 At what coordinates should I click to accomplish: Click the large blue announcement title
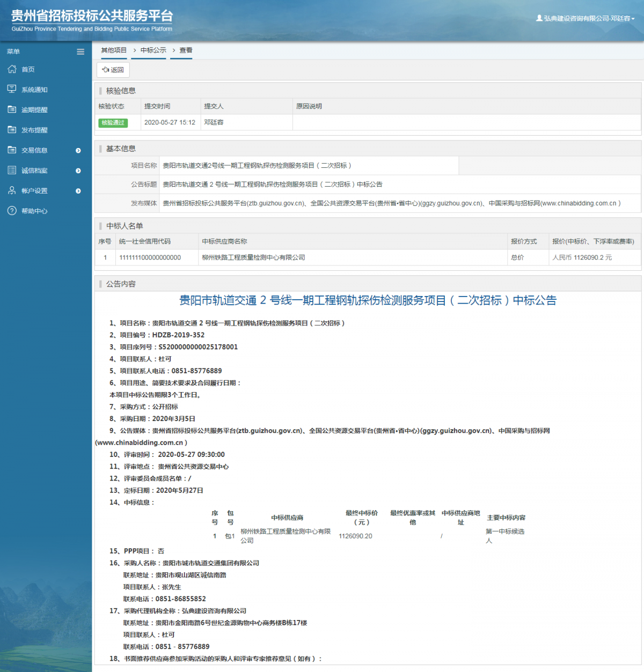(368, 300)
